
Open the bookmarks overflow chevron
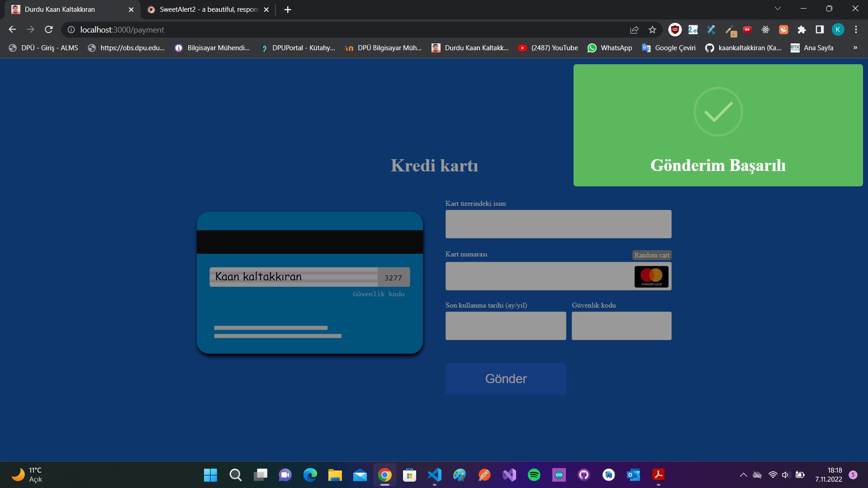point(855,47)
